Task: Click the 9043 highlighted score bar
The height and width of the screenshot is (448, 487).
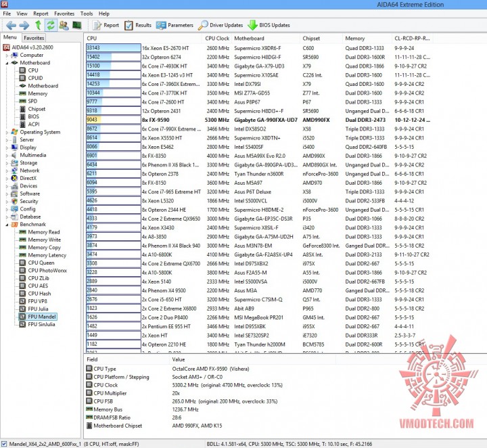Action: pos(113,120)
